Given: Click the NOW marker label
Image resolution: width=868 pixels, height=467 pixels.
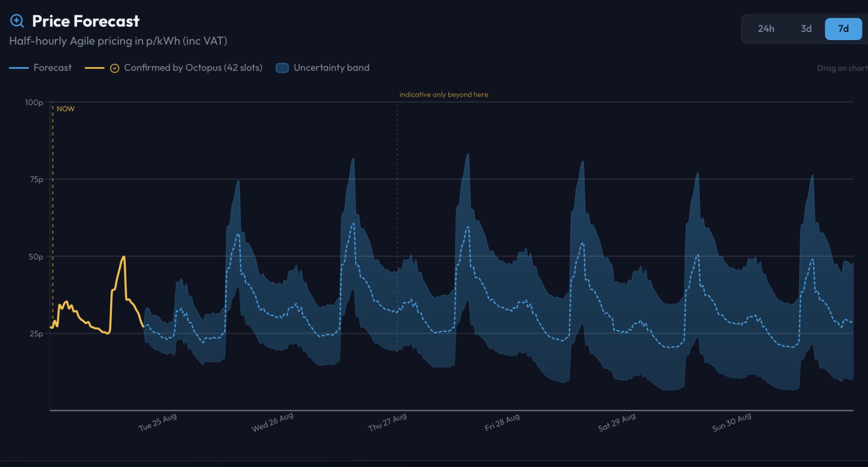Looking at the screenshot, I should click(66, 109).
